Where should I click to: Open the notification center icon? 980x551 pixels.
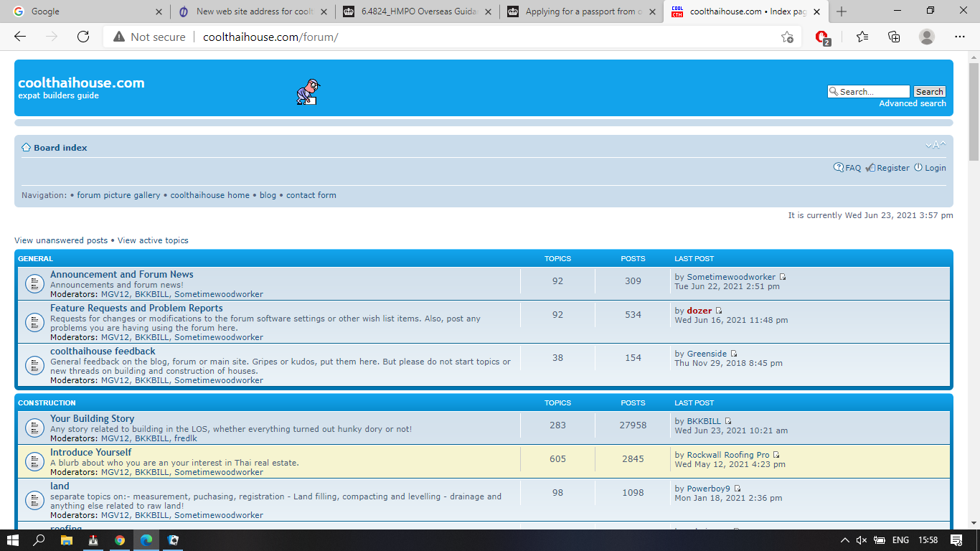click(x=956, y=540)
